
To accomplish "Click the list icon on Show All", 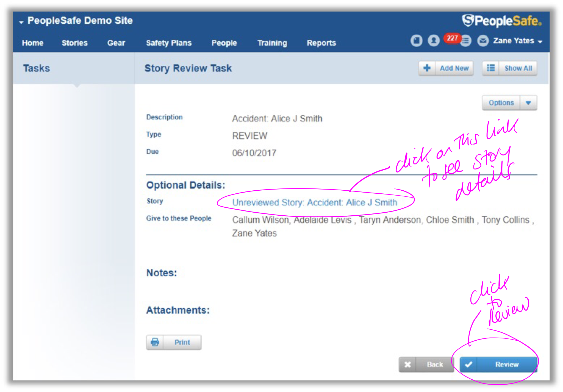I will click(491, 68).
